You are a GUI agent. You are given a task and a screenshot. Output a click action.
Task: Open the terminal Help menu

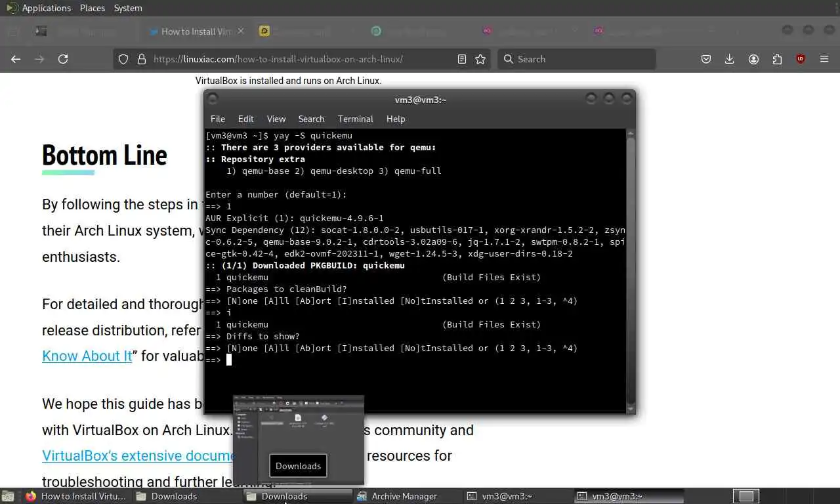(396, 119)
